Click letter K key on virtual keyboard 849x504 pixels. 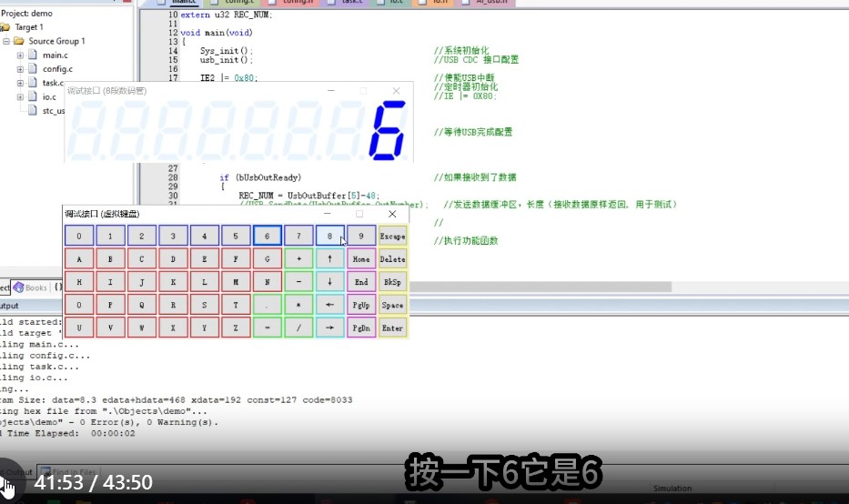(173, 281)
